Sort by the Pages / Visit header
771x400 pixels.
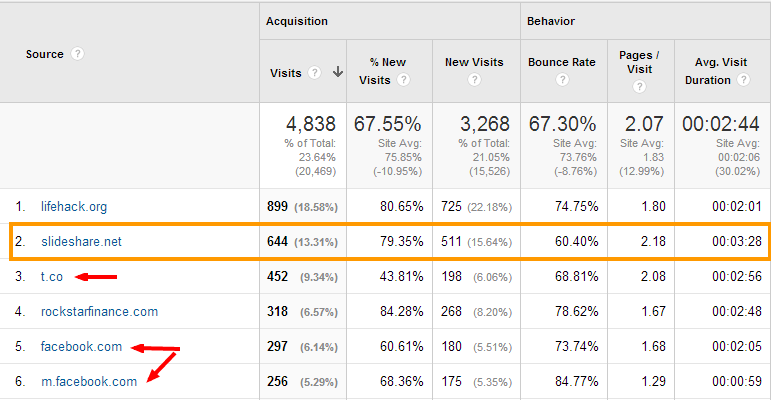point(639,62)
